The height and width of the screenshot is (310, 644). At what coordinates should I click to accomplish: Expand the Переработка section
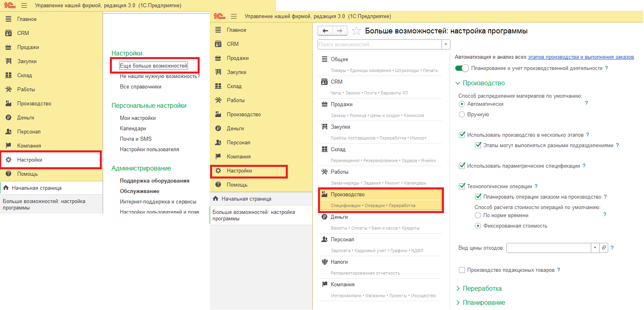point(482,289)
